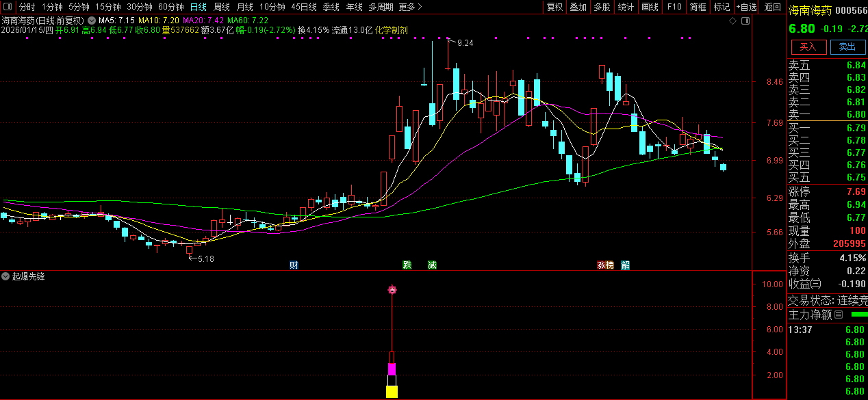The height and width of the screenshot is (400, 868).
Task: Click the 9.24 high price annotation
Action: coord(465,43)
